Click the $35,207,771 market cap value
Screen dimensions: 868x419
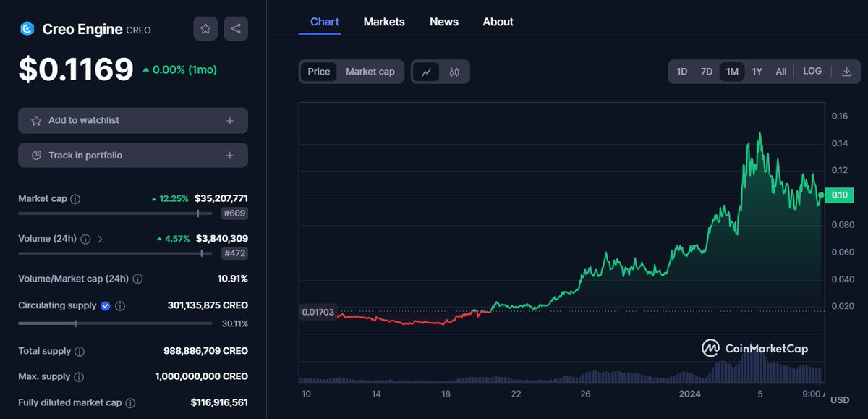point(221,198)
